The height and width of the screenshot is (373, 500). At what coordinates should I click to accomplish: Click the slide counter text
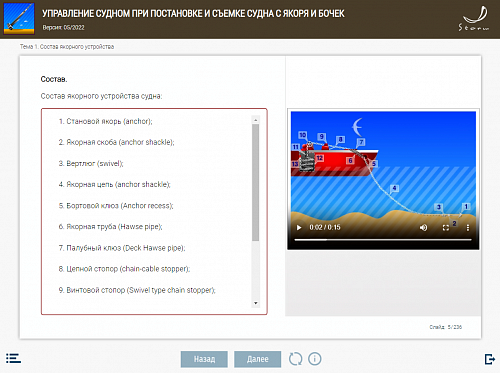pyautogui.click(x=446, y=327)
